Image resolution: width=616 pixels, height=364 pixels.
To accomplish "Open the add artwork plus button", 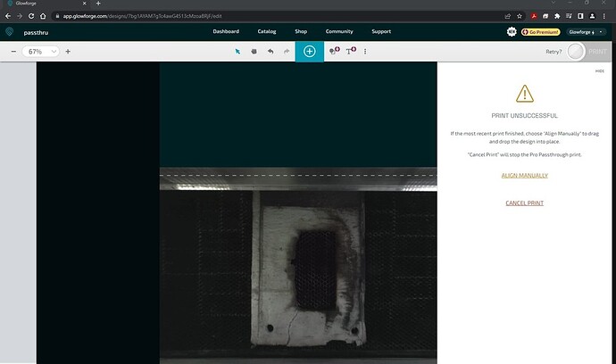I will click(310, 52).
